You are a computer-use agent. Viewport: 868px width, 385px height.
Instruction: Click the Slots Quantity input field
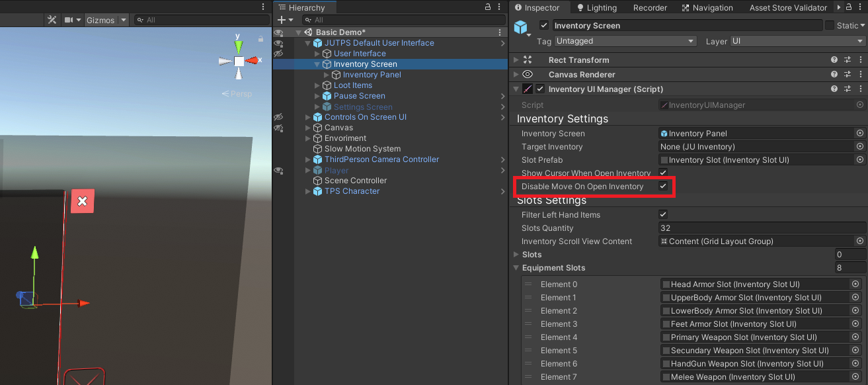[760, 228]
